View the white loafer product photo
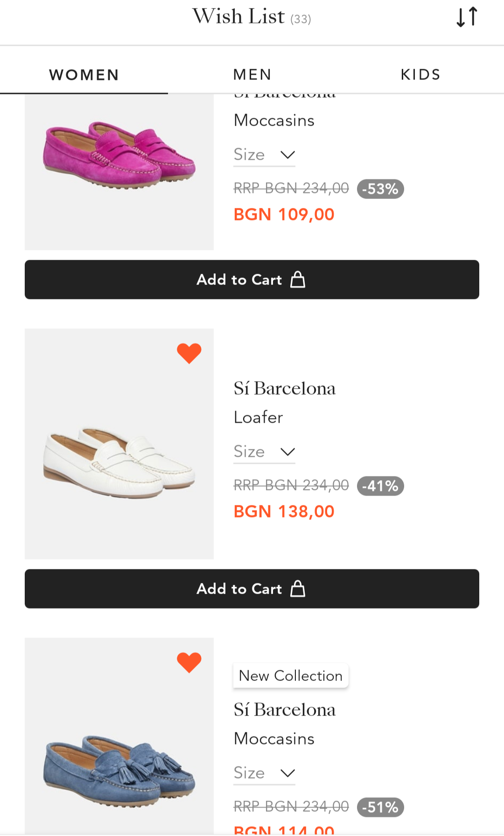The image size is (504, 836). click(x=119, y=462)
